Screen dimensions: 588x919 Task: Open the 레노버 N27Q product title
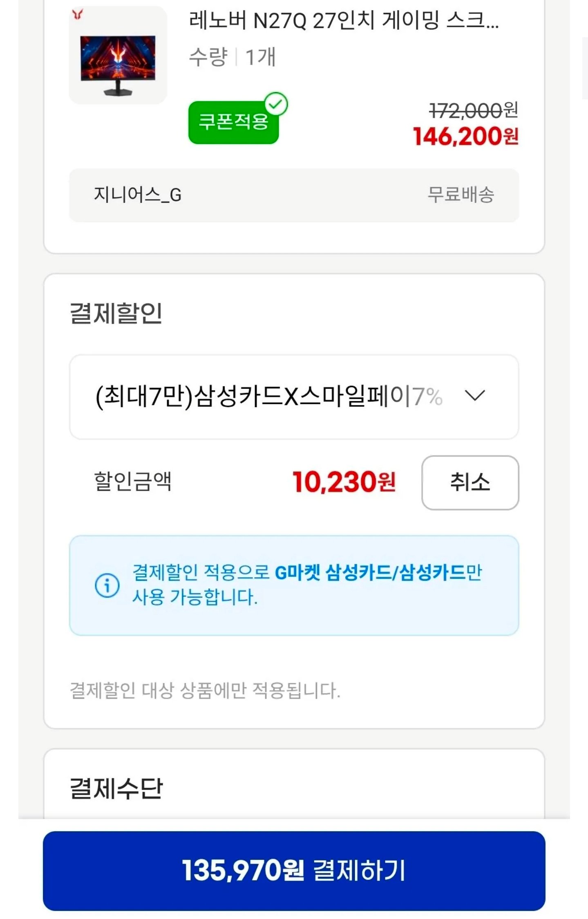click(343, 20)
